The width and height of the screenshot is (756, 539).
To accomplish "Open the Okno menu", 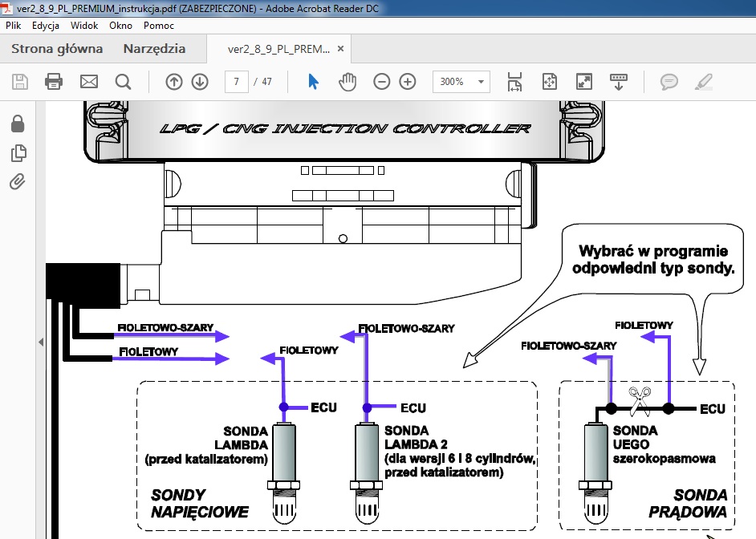I will point(120,26).
